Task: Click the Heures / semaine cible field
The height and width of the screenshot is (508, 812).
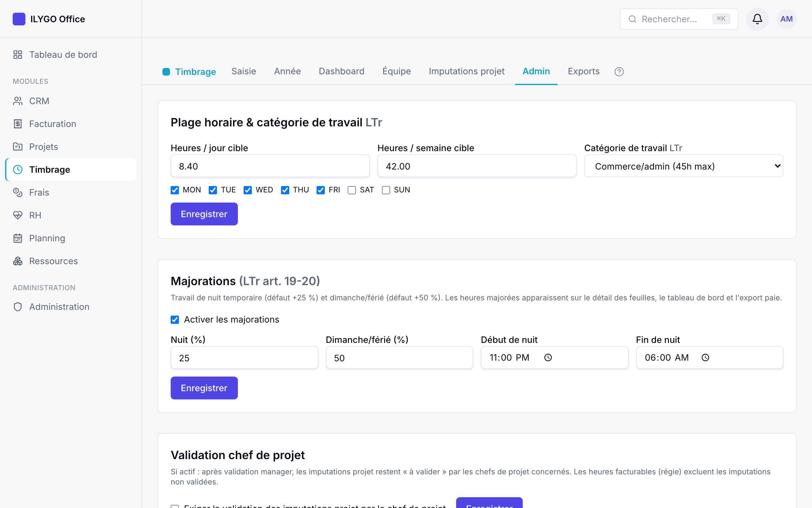Action: [x=477, y=166]
